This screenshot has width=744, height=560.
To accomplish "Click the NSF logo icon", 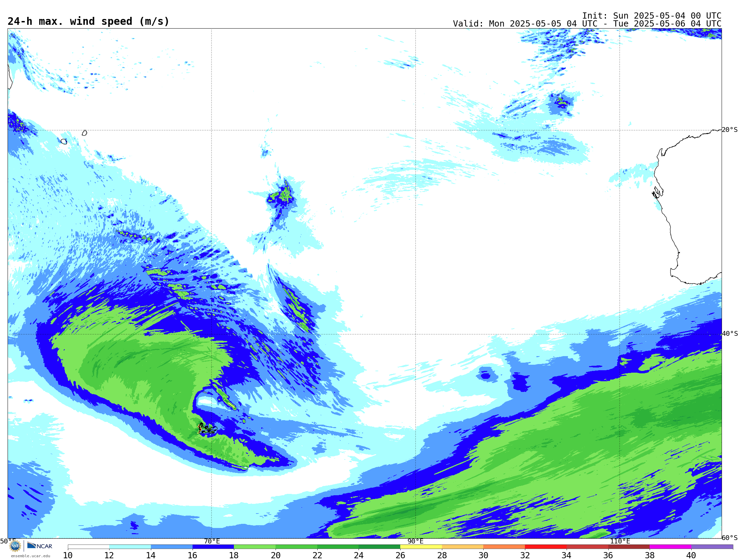I will pyautogui.click(x=15, y=546).
